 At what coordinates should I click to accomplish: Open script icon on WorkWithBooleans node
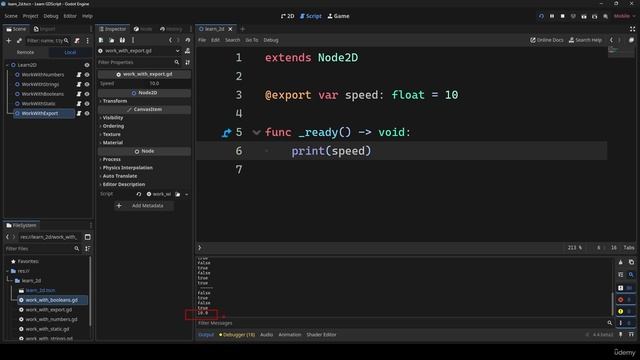pos(79,94)
